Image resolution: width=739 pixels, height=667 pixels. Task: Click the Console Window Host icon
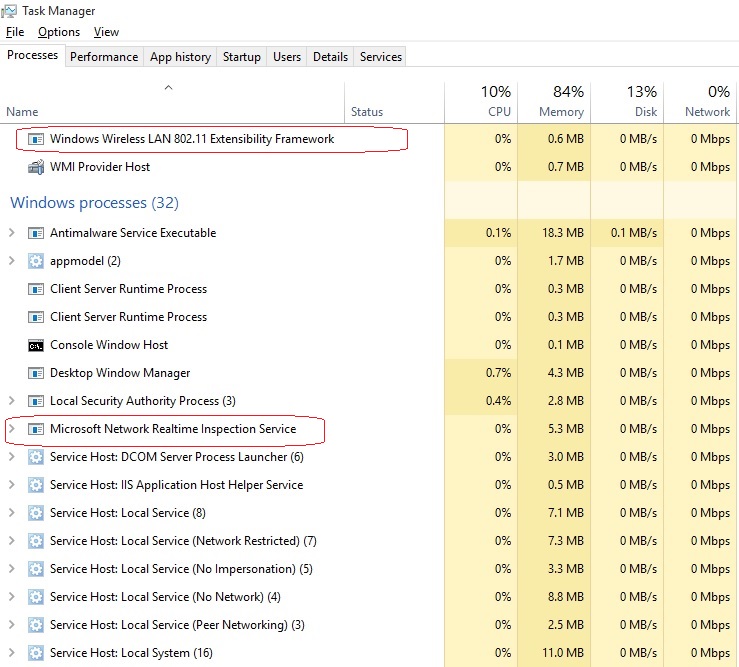[36, 345]
